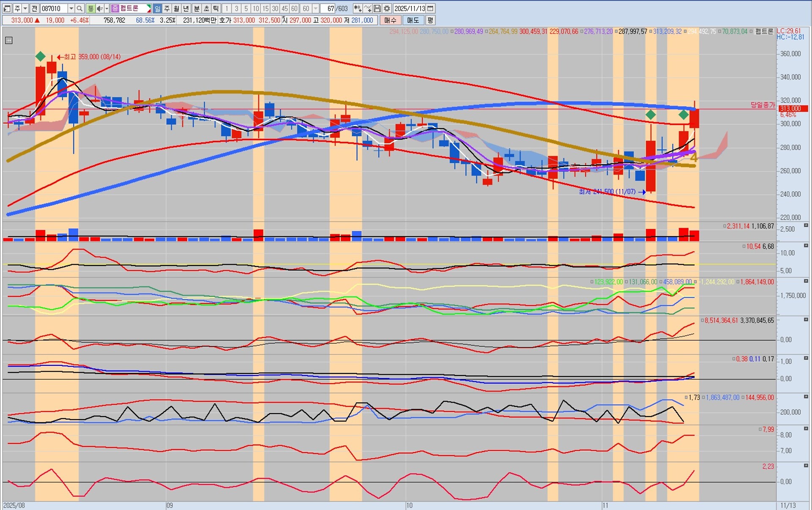Viewport: 812px width, 510px height.
Task: Click the grid icon at chart top-left
Action: tap(9, 41)
